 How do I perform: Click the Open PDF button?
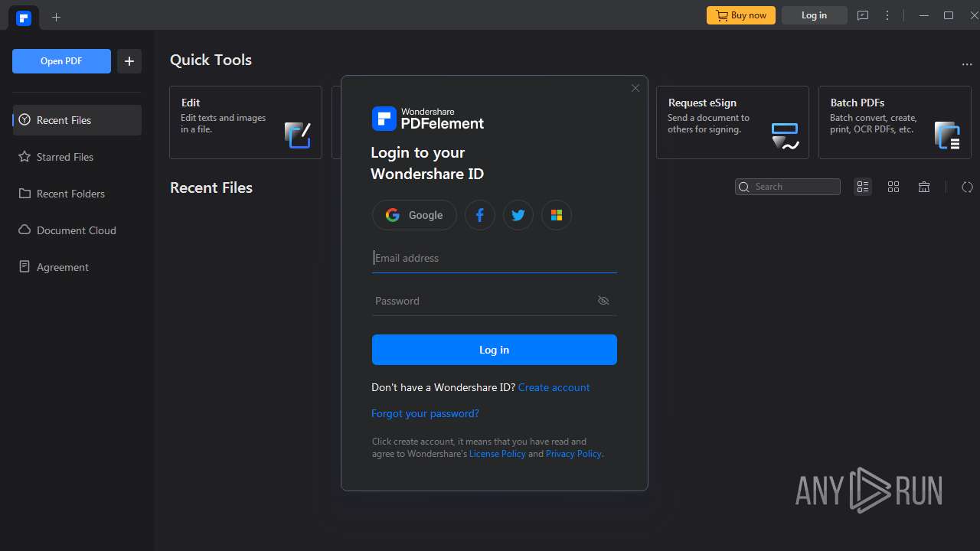click(x=61, y=61)
